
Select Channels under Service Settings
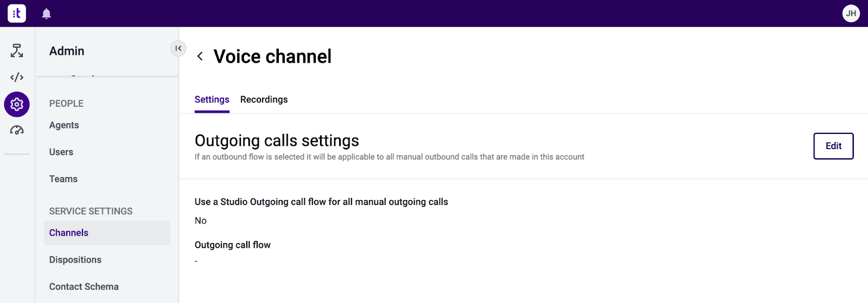click(107, 233)
